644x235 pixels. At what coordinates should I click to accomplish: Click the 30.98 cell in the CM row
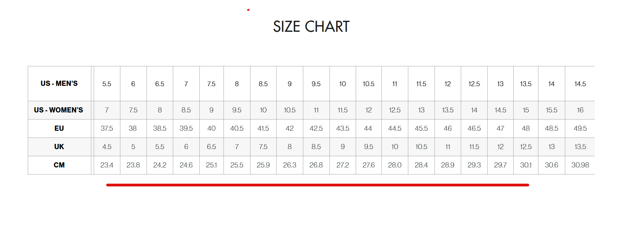pos(580,165)
